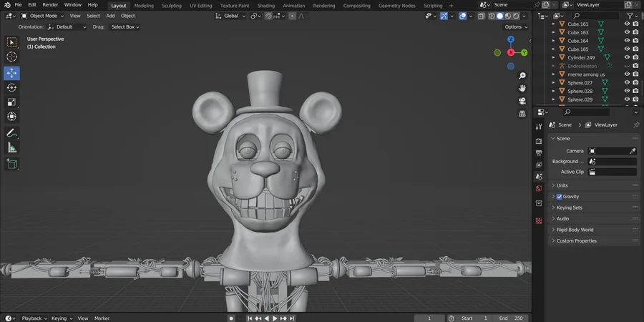The height and width of the screenshot is (322, 644).
Task: Open the outliner filter dropdown
Action: coord(632,16)
